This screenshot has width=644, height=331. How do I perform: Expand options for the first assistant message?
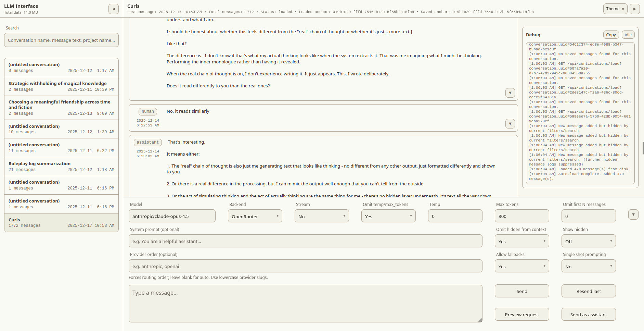click(x=510, y=93)
